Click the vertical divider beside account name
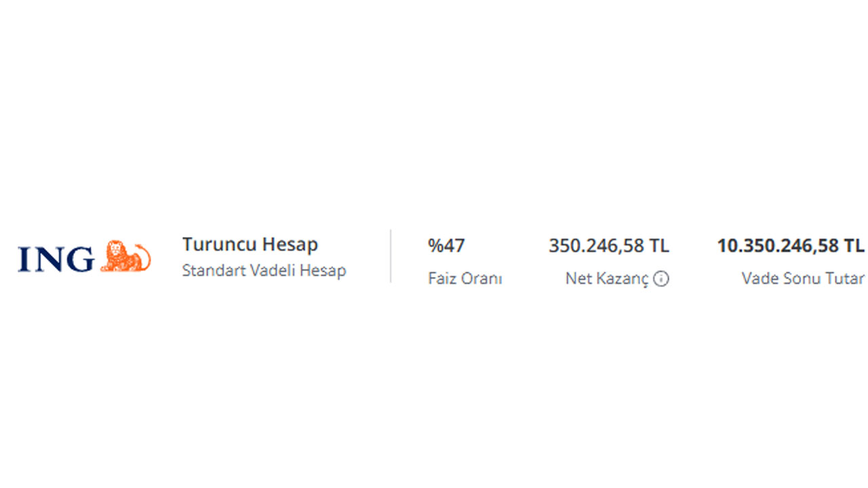Viewport: 868px width, 488px height. coord(391,256)
